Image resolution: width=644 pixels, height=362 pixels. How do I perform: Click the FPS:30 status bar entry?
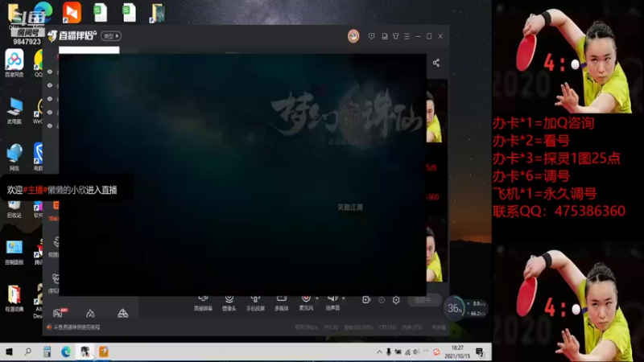[x=331, y=327]
